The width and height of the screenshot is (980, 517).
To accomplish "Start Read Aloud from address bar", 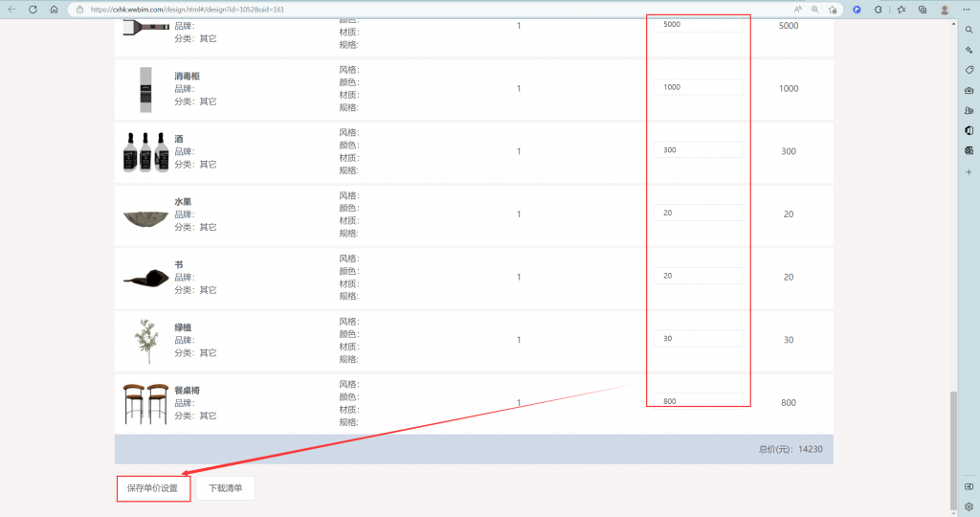I will (x=798, y=10).
